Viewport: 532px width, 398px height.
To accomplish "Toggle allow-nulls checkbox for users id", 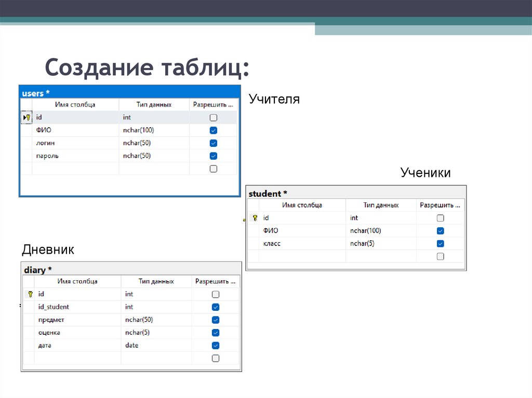I will tap(214, 118).
